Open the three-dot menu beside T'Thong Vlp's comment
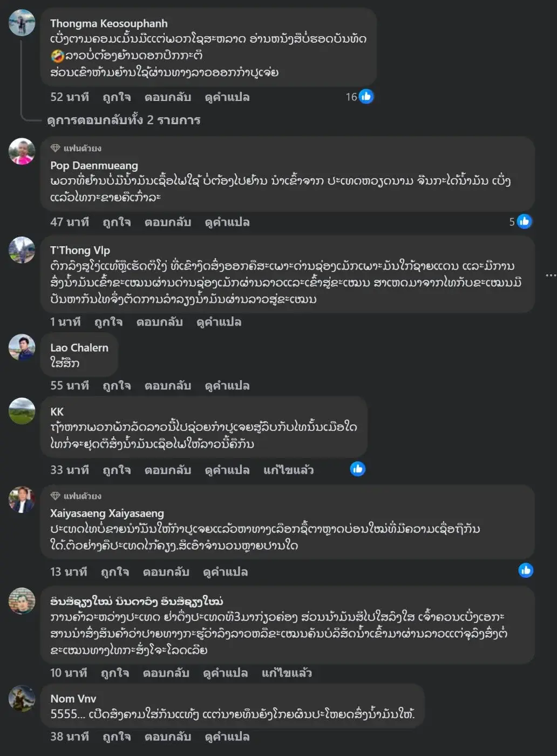The image size is (557, 756). click(551, 275)
